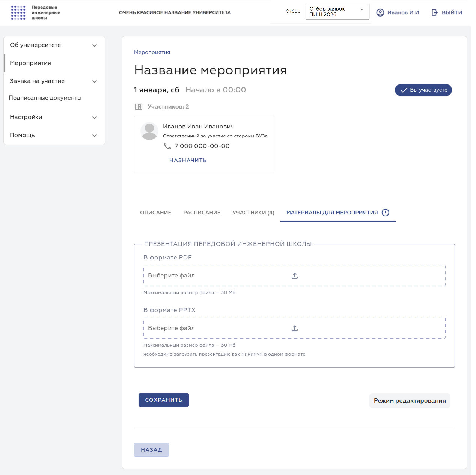Expand Заявка на участие chevron
476x475 pixels.
pyautogui.click(x=95, y=81)
